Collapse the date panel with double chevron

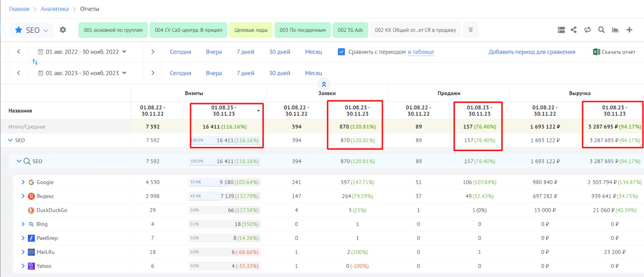tap(324, 84)
